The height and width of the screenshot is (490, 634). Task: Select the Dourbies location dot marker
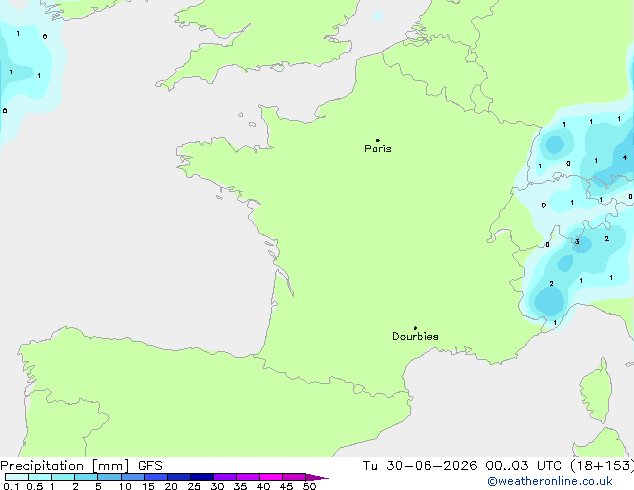pyautogui.click(x=415, y=328)
